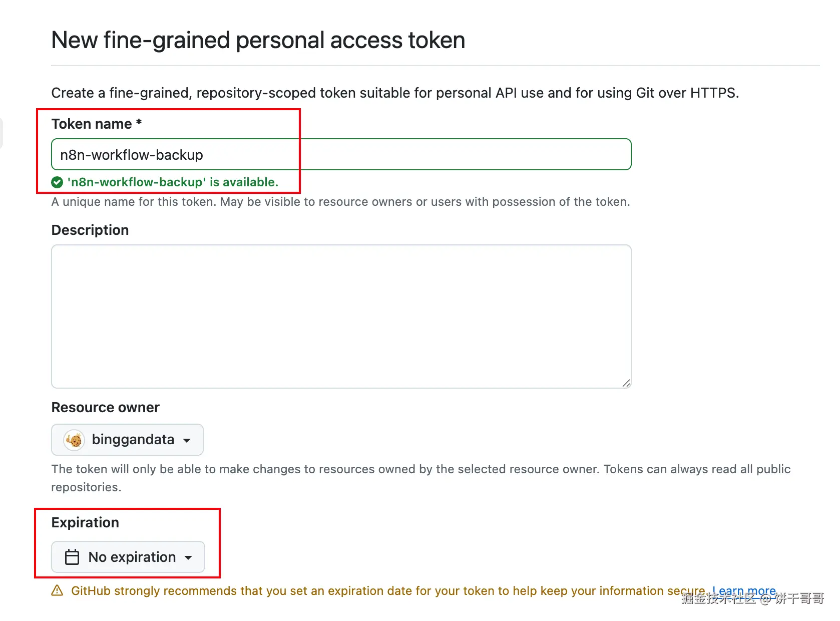This screenshot has width=840, height=621.
Task: Click the Resource owner label
Action: click(105, 407)
